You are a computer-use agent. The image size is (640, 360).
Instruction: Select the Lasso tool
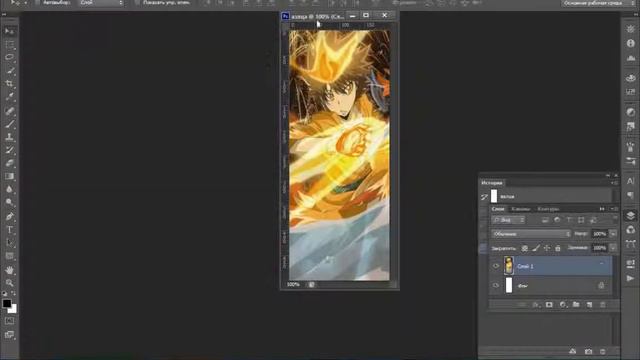point(9,57)
